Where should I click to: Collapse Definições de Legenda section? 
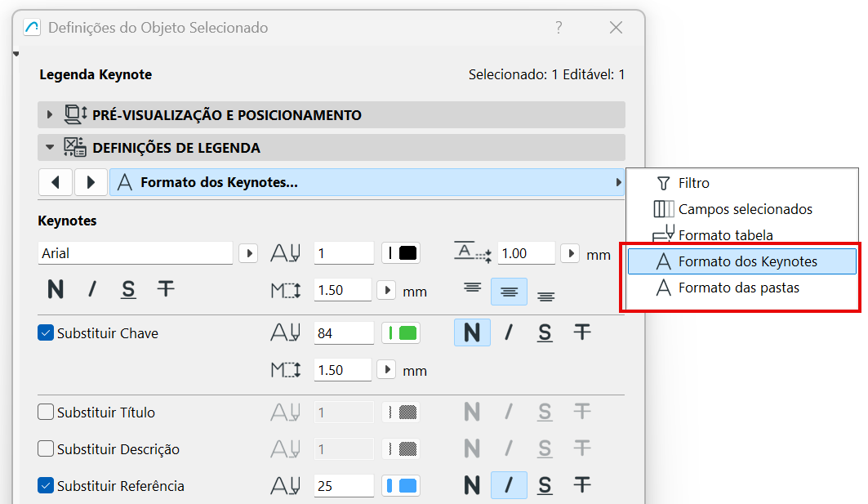tap(50, 148)
